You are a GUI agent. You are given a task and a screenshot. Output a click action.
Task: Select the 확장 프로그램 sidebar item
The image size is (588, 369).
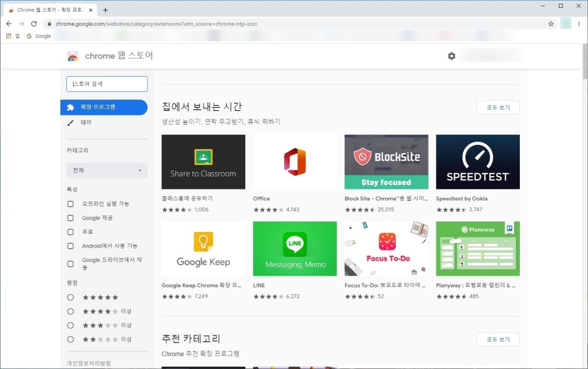coord(104,107)
